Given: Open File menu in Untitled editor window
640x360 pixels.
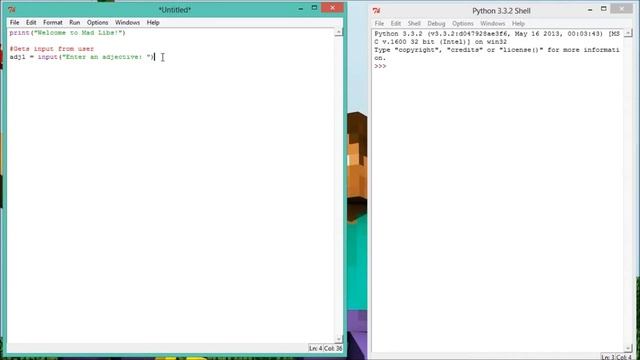Looking at the screenshot, I should coord(14,22).
